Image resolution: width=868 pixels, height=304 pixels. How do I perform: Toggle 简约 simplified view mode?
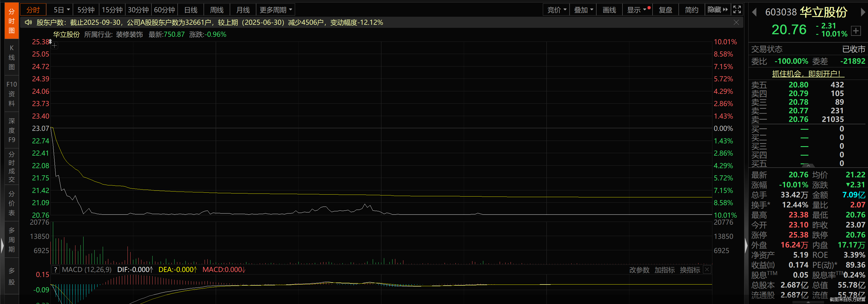tap(692, 10)
